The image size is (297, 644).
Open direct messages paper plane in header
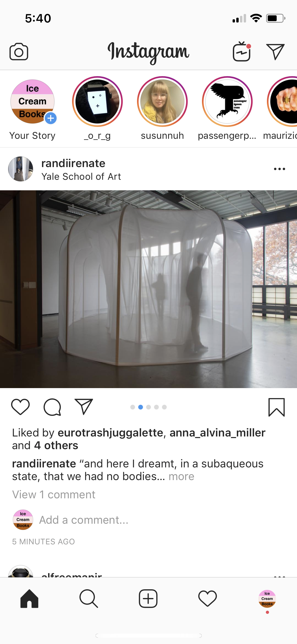[x=275, y=52]
